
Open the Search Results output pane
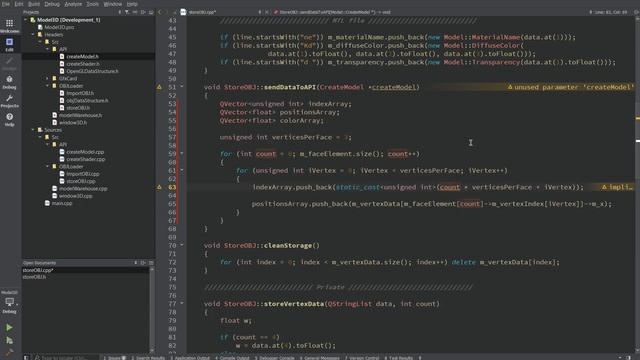pos(148,358)
